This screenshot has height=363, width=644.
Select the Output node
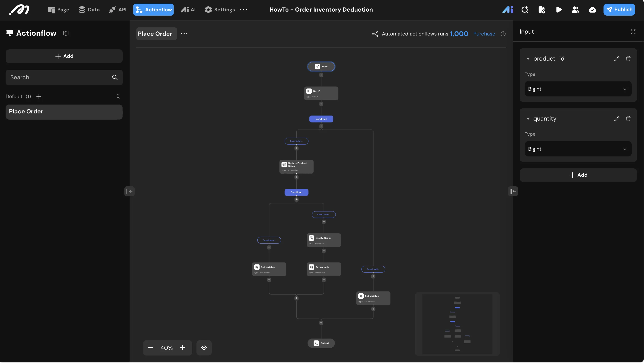pyautogui.click(x=321, y=344)
